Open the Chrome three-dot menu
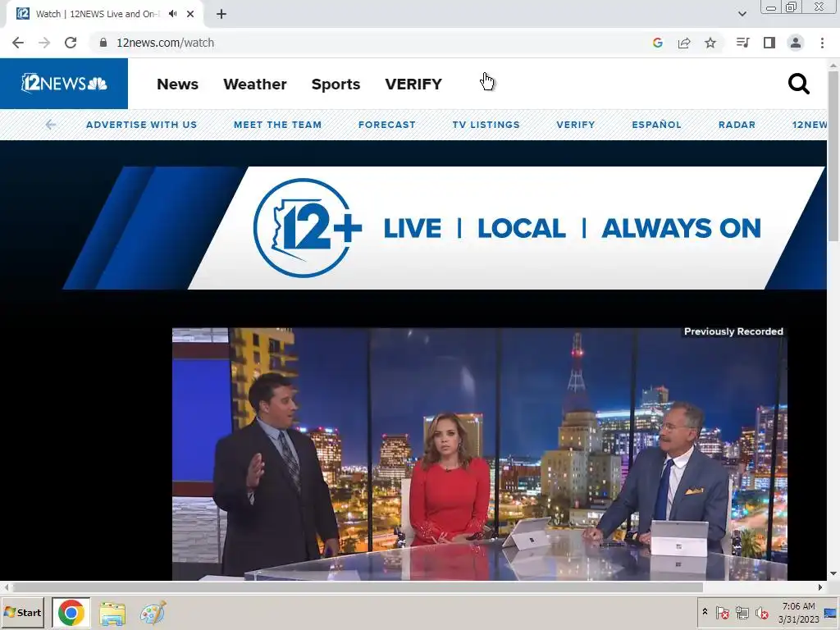This screenshot has height=630, width=840. (x=822, y=43)
